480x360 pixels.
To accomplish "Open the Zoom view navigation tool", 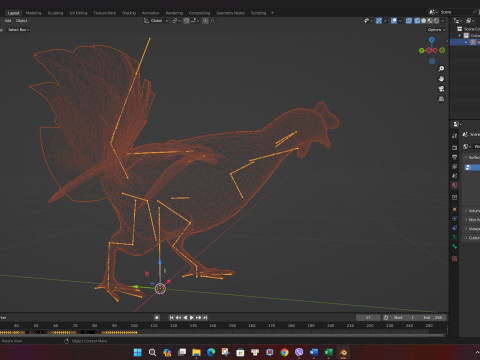I will coord(441,69).
